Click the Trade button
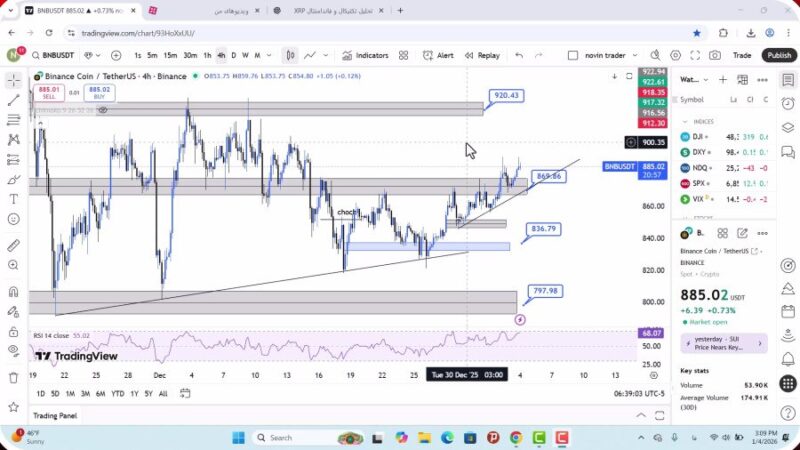 click(x=742, y=55)
